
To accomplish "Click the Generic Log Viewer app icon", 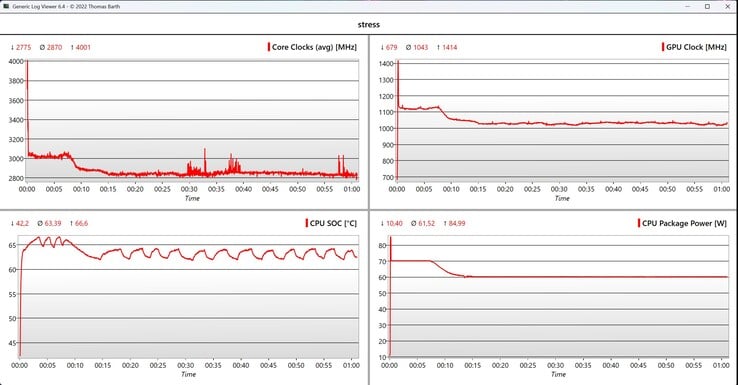I will click(x=6, y=6).
